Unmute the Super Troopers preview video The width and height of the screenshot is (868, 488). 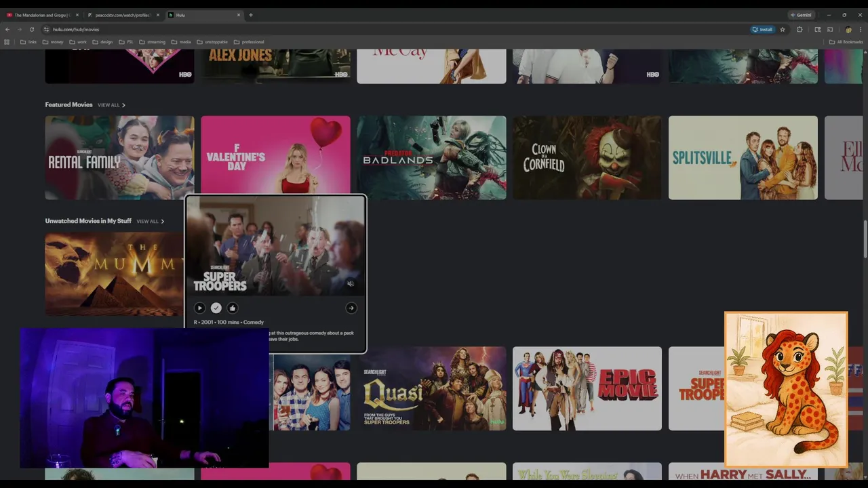click(x=351, y=284)
